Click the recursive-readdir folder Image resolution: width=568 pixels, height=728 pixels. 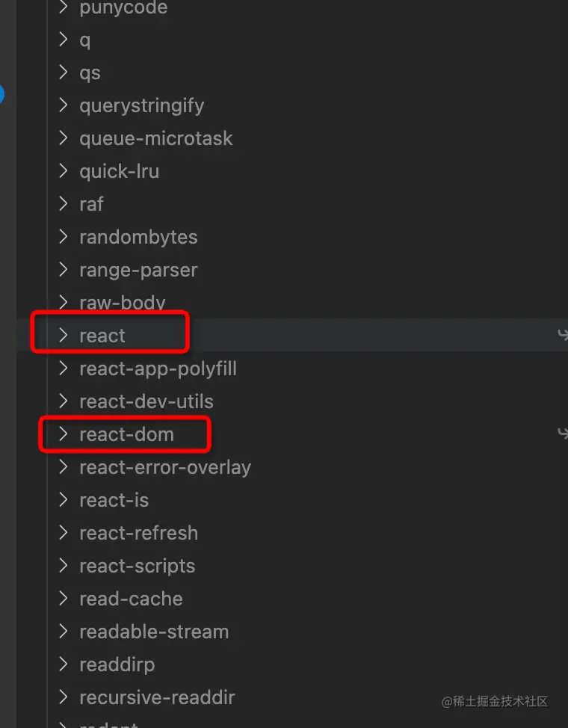click(157, 697)
